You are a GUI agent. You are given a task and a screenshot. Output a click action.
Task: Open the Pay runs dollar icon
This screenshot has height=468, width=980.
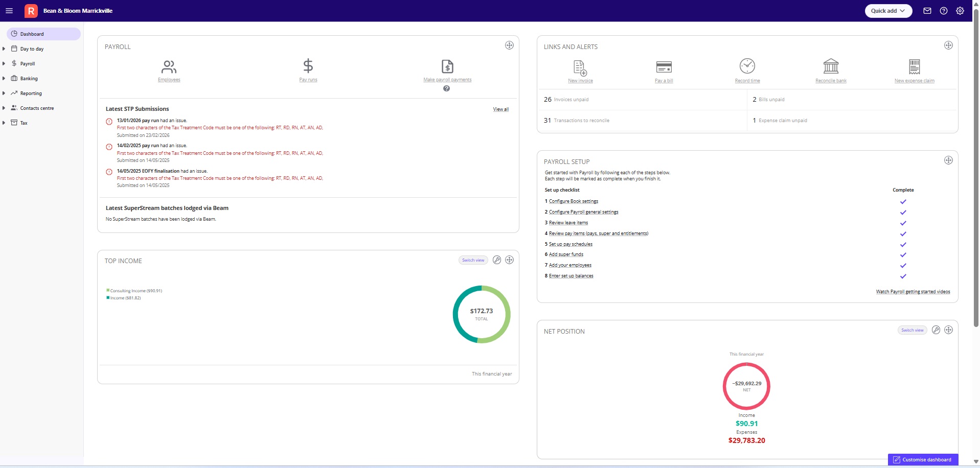coord(308,66)
